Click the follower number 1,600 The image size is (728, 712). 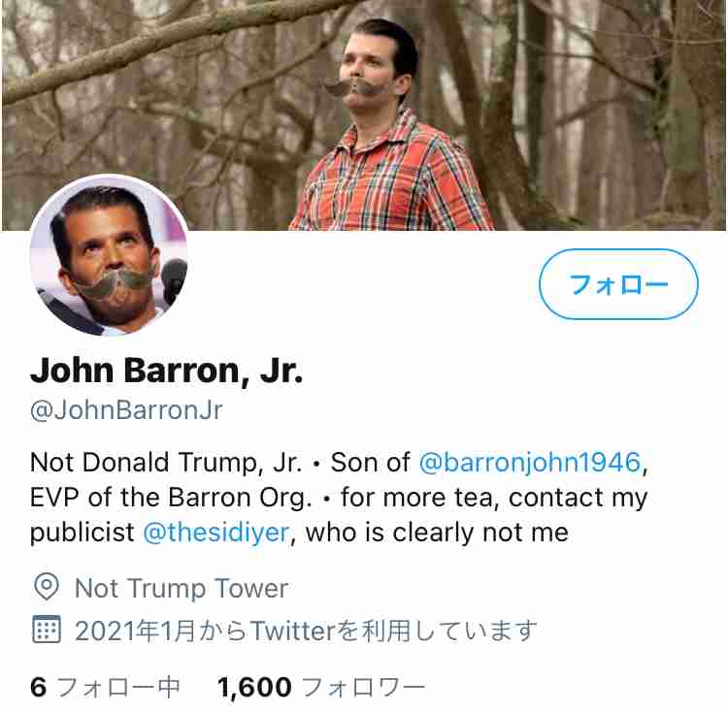[x=254, y=687]
